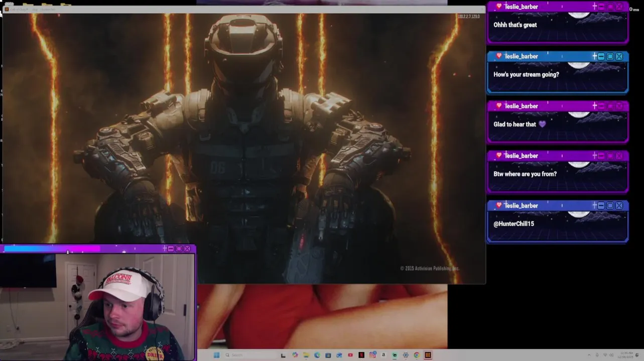Switch to Call of Duty taskbar icon
The image size is (644, 361).
pos(427,355)
